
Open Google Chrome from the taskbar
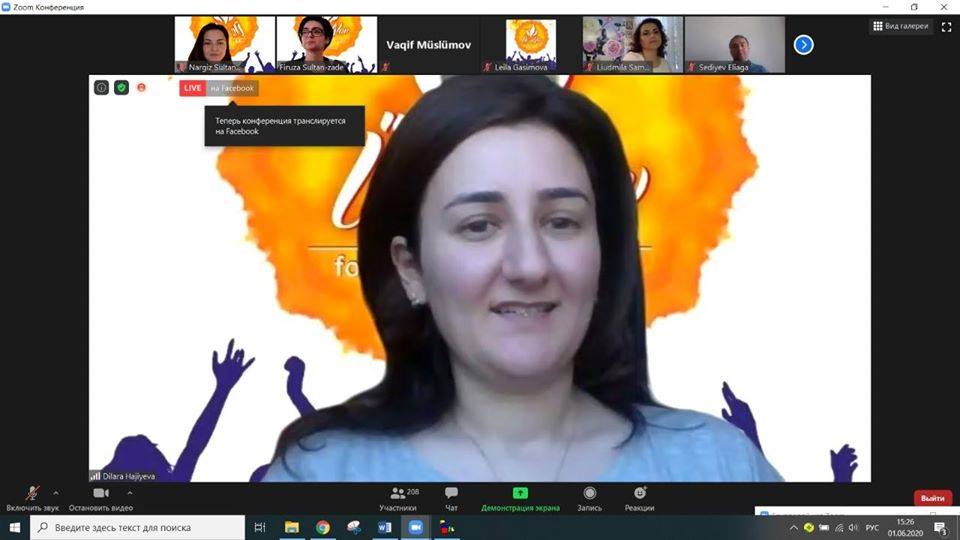tap(323, 527)
